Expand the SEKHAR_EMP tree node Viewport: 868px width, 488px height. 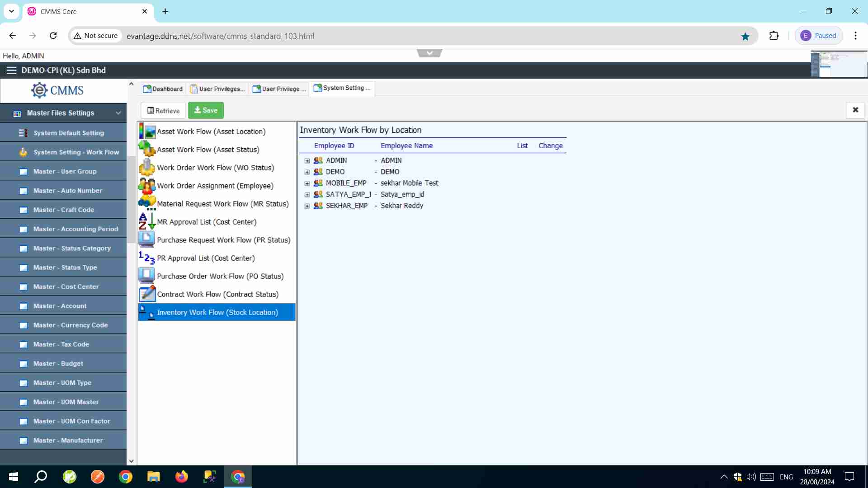(x=307, y=206)
